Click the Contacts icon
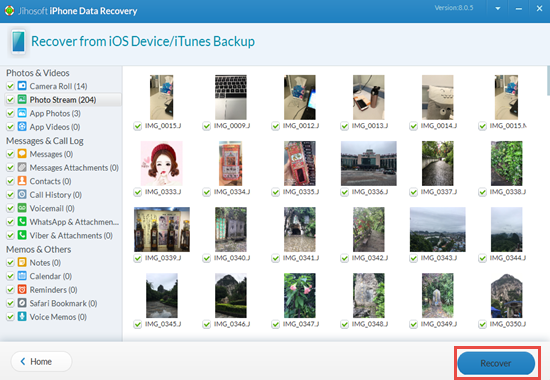The width and height of the screenshot is (550, 380). coord(22,181)
